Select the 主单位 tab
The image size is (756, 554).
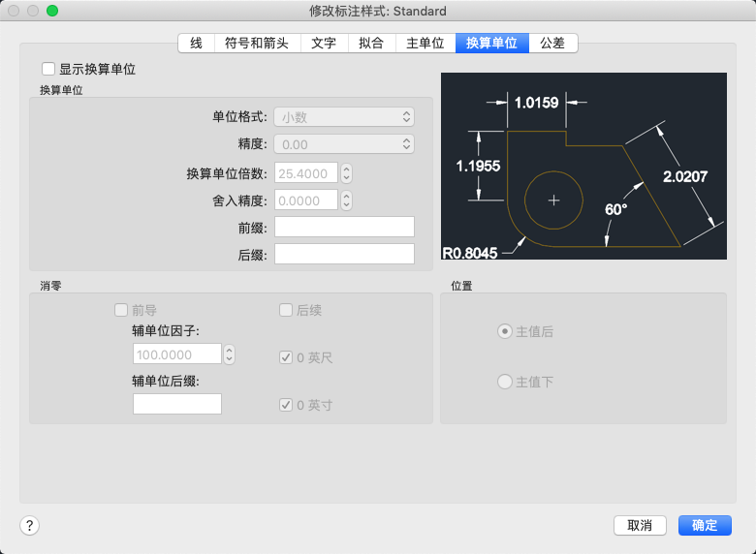click(425, 43)
